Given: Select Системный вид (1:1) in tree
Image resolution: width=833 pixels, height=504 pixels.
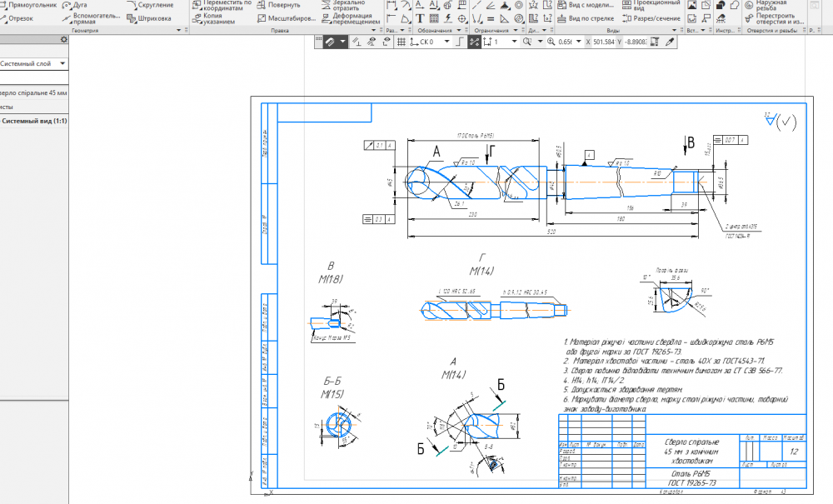Looking at the screenshot, I should click(35, 121).
